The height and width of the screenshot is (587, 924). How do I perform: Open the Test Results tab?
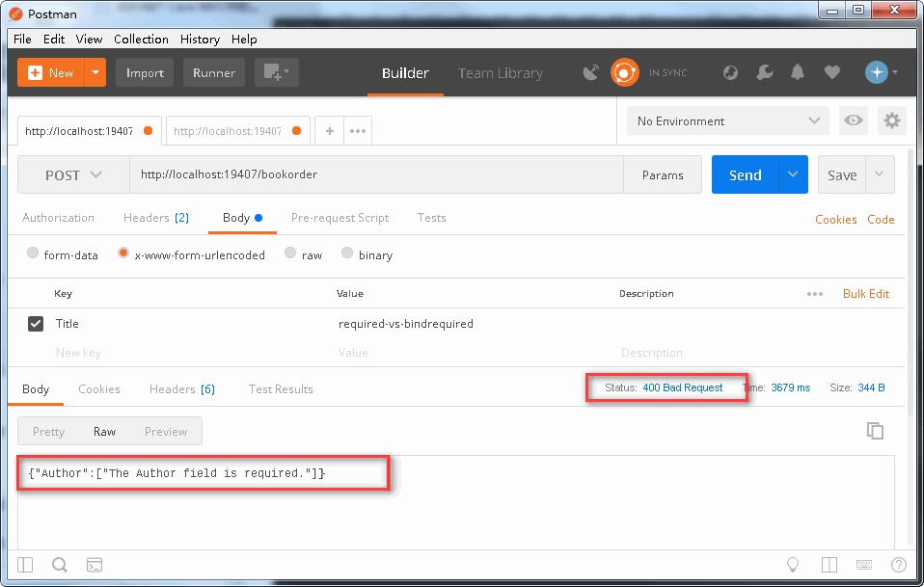(x=281, y=389)
